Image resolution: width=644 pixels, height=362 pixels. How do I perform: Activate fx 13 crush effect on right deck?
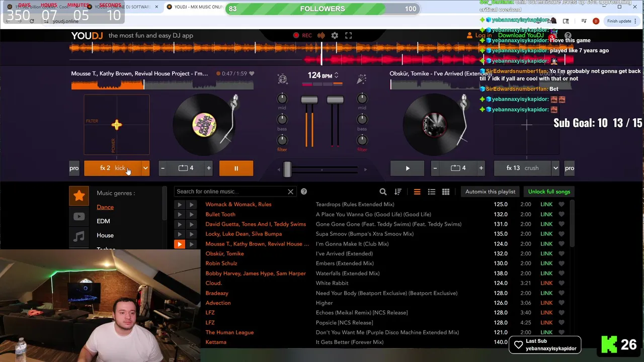click(522, 168)
